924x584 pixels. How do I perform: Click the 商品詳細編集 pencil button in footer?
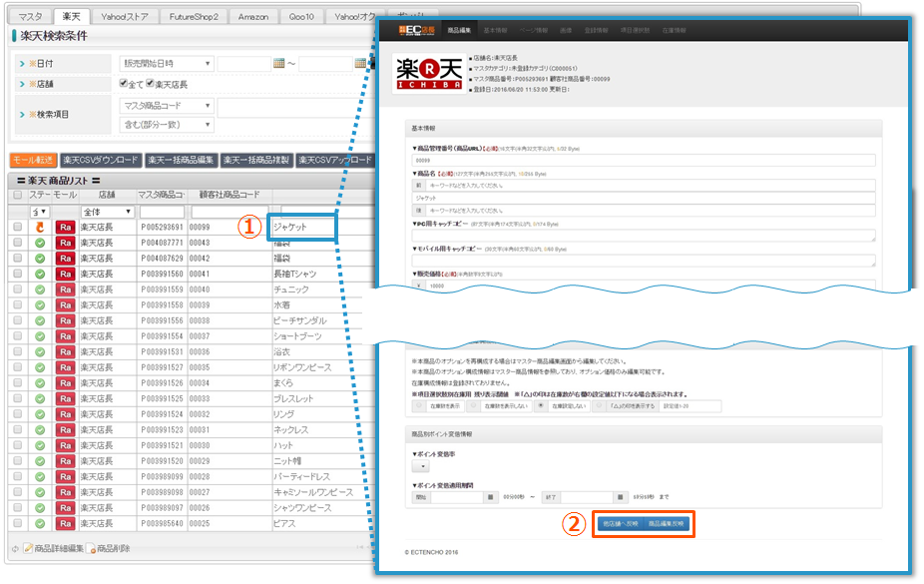click(x=54, y=549)
